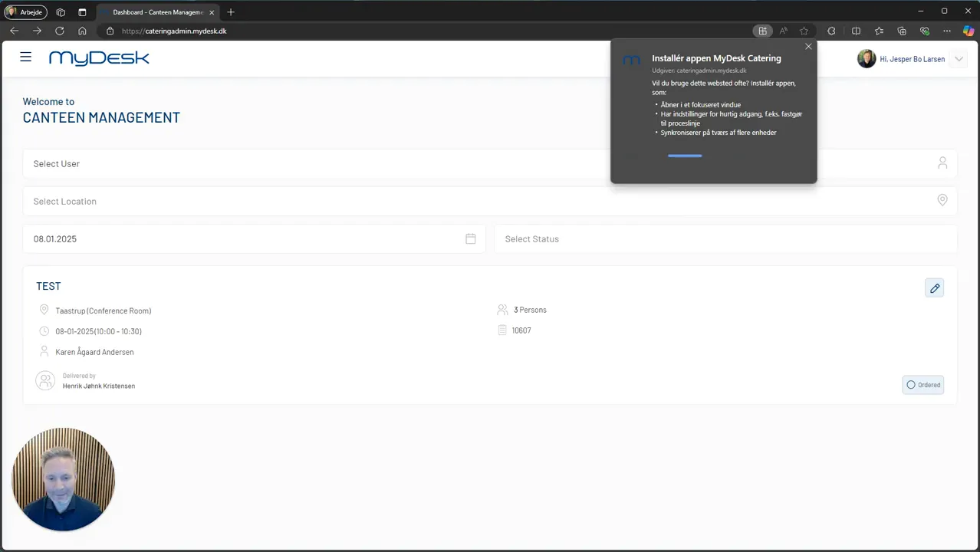
Task: Open the Favorites list icon
Action: [879, 31]
